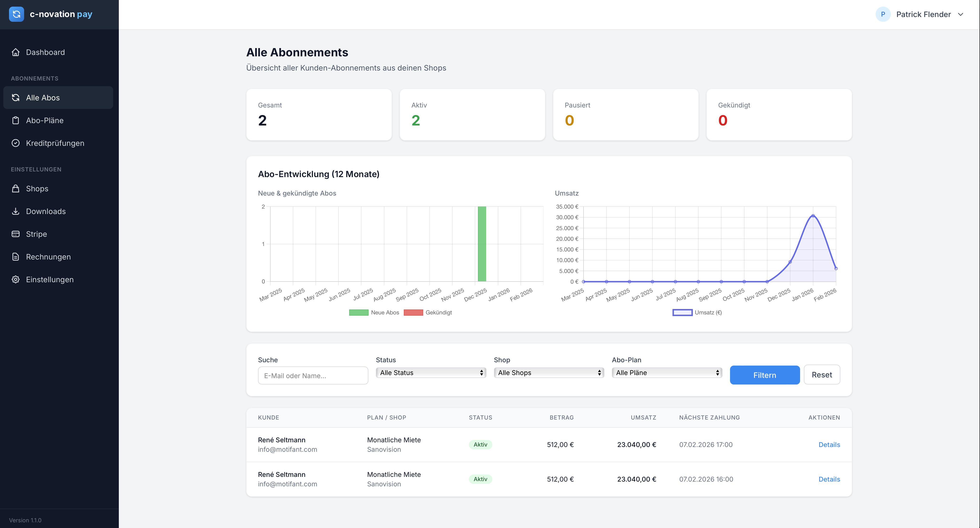980x528 pixels.
Task: Click the green Dec 2025 bar in chart
Action: click(482, 244)
